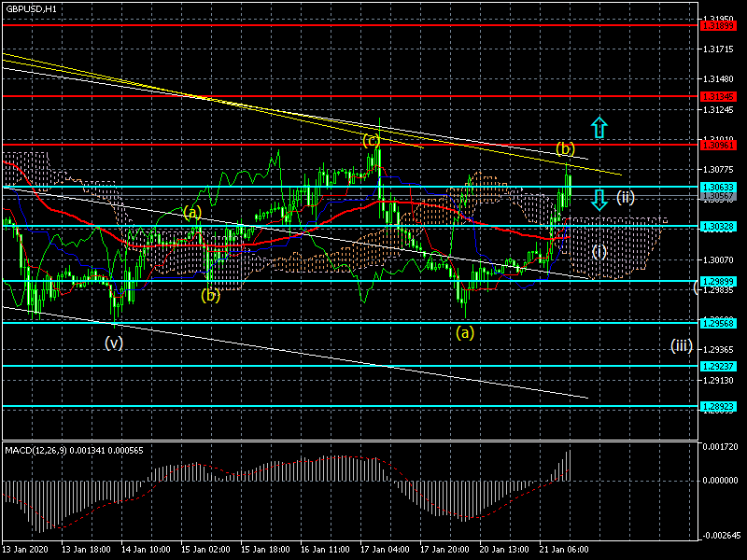
Task: Click the 13 Jan 2020 time label
Action: tap(25, 550)
